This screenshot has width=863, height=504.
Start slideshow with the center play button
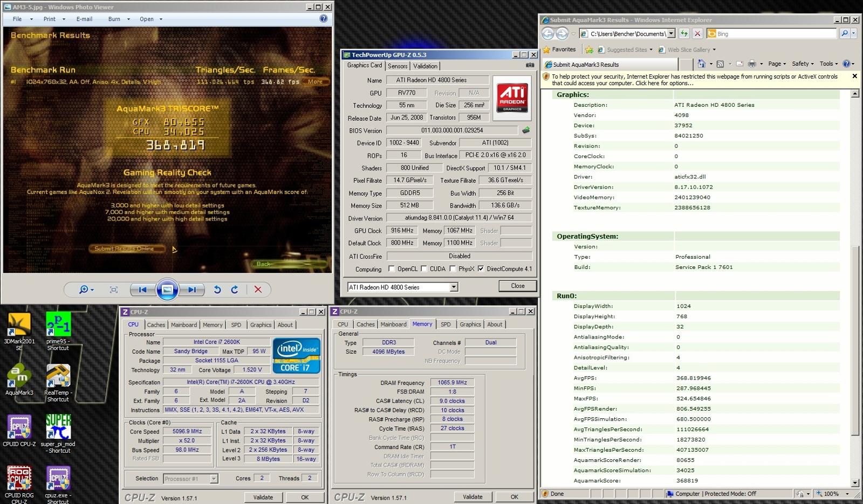167,289
